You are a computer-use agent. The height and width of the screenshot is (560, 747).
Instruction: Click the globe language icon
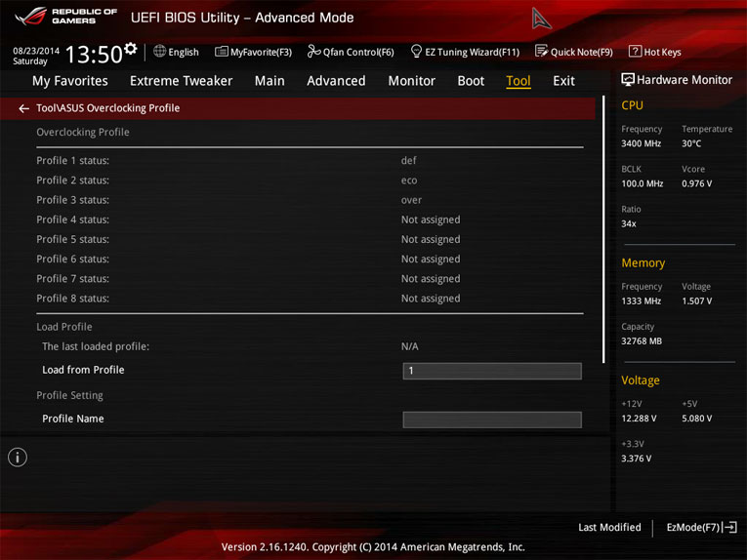pos(159,52)
